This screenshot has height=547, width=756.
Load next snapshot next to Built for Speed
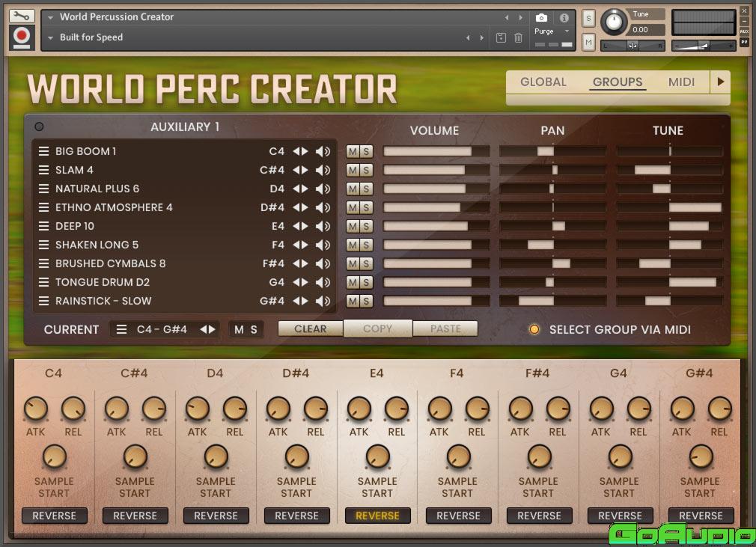pos(481,37)
